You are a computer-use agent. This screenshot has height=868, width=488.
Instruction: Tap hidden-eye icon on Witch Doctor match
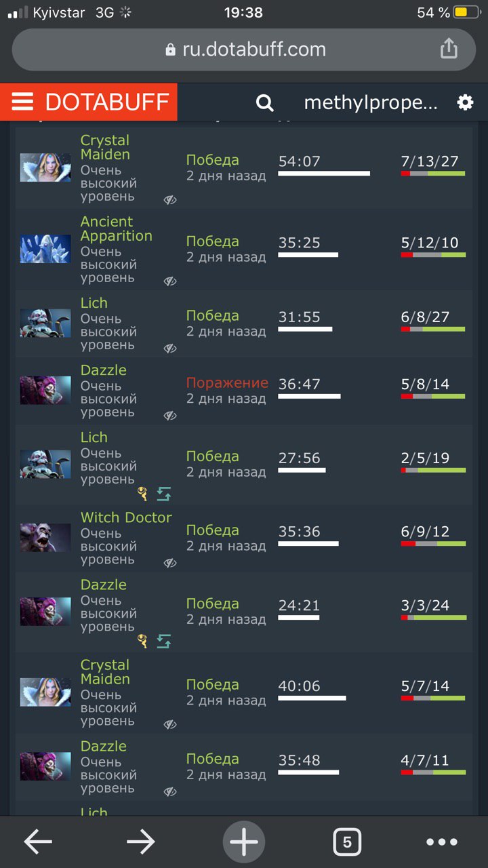(x=170, y=563)
